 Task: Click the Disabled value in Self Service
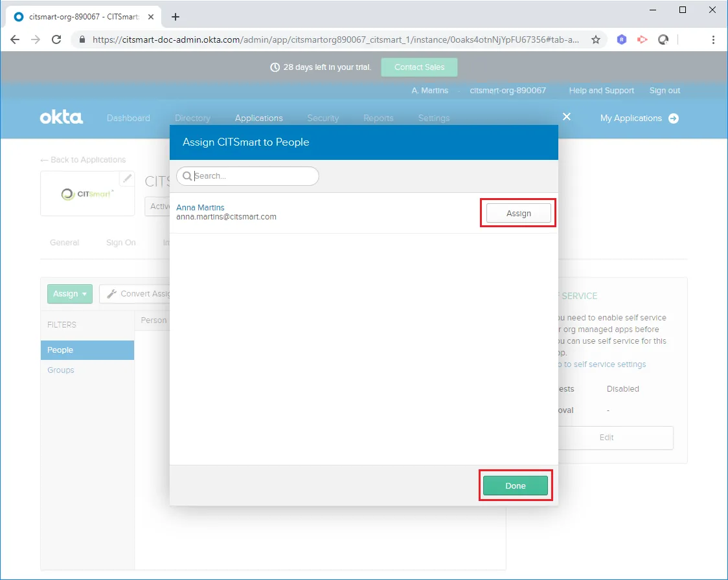(x=622, y=389)
